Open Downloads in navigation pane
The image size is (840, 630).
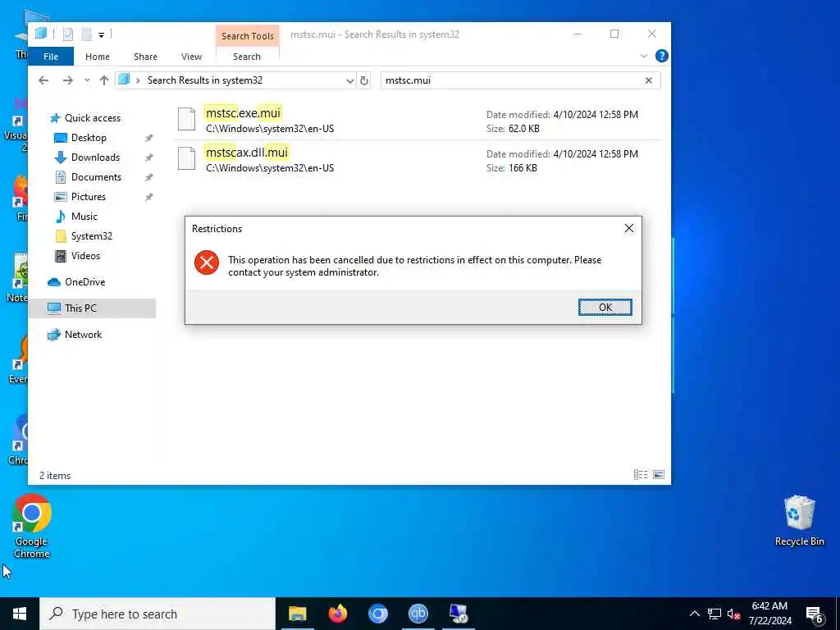[x=95, y=157]
